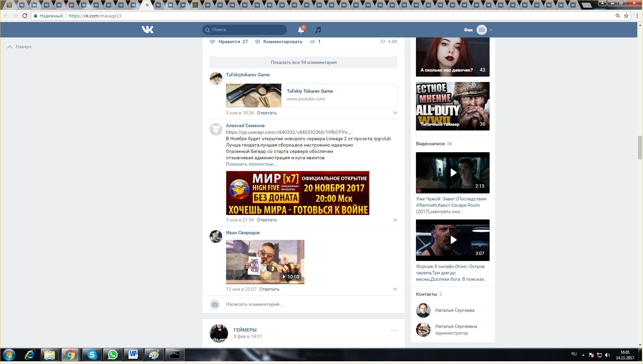
Task: Bookmark the page with the star icon
Action: (626, 16)
